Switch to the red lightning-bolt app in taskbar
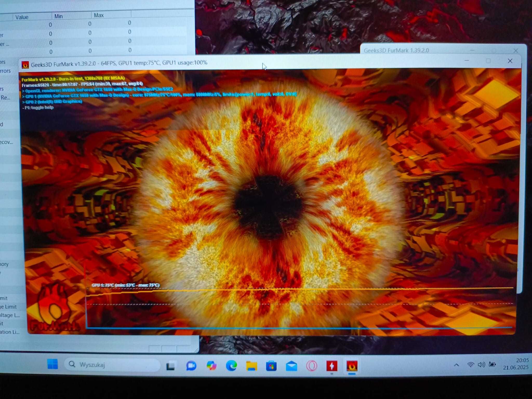The width and height of the screenshot is (532, 399). click(332, 366)
